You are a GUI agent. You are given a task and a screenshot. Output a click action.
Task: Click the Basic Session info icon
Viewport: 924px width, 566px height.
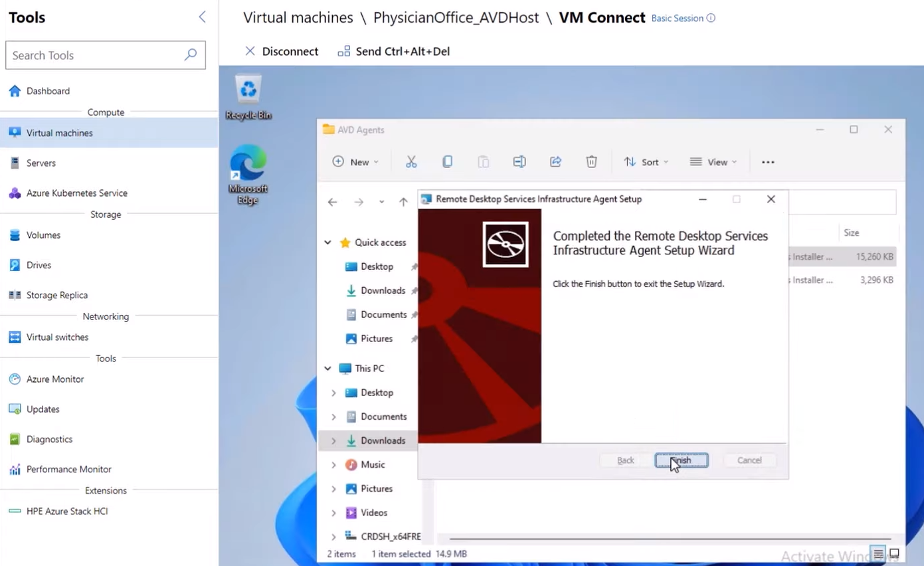(x=711, y=18)
